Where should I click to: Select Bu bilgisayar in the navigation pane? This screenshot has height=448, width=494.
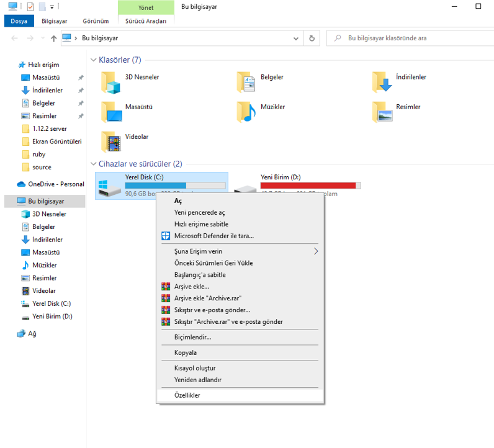(45, 201)
